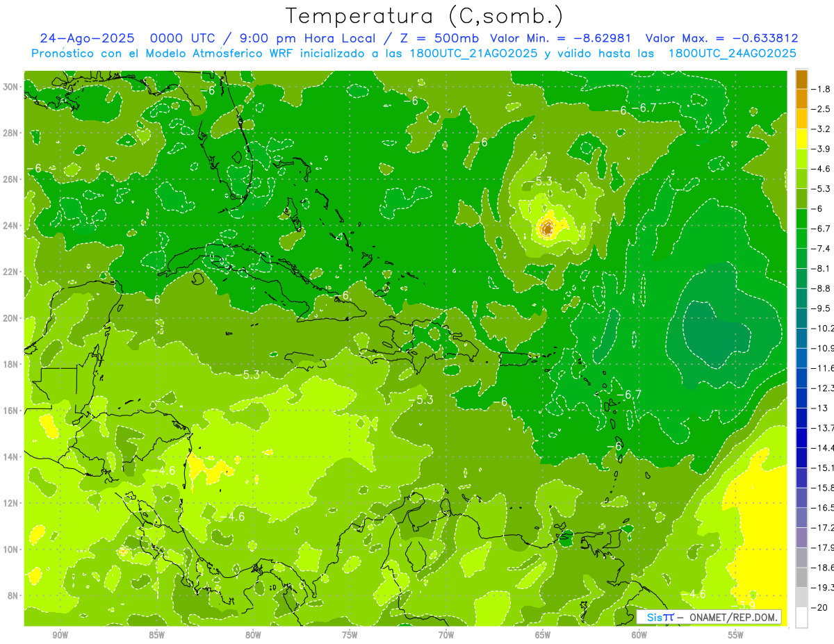
Task: Click the 75W longitude axis label
Action: coord(350,635)
